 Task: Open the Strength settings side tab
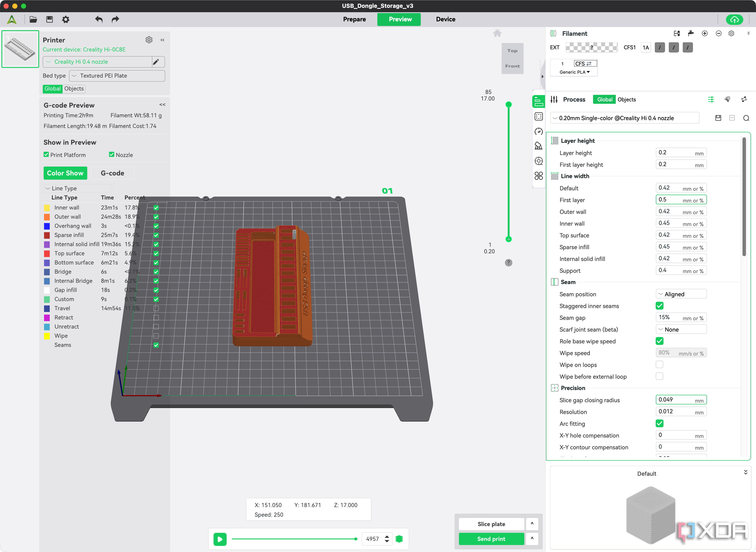539,116
